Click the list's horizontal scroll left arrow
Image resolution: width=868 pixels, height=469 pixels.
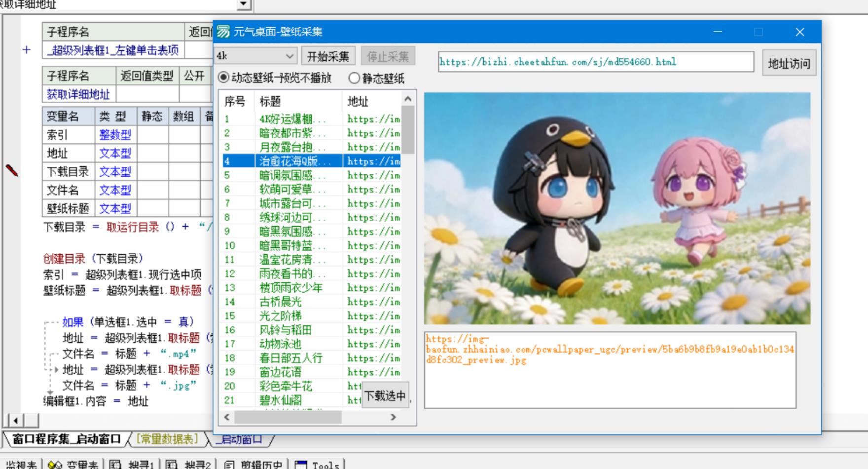[x=227, y=417]
